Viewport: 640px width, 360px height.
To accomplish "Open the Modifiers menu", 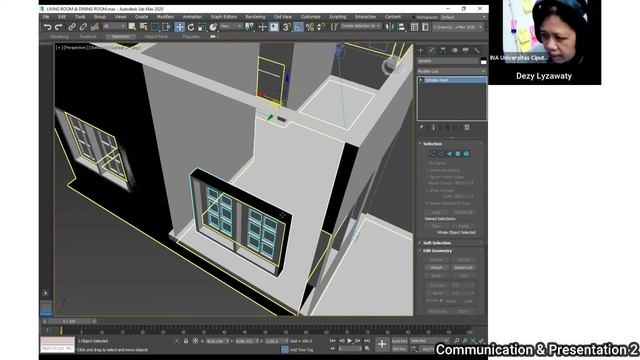I will [165, 17].
